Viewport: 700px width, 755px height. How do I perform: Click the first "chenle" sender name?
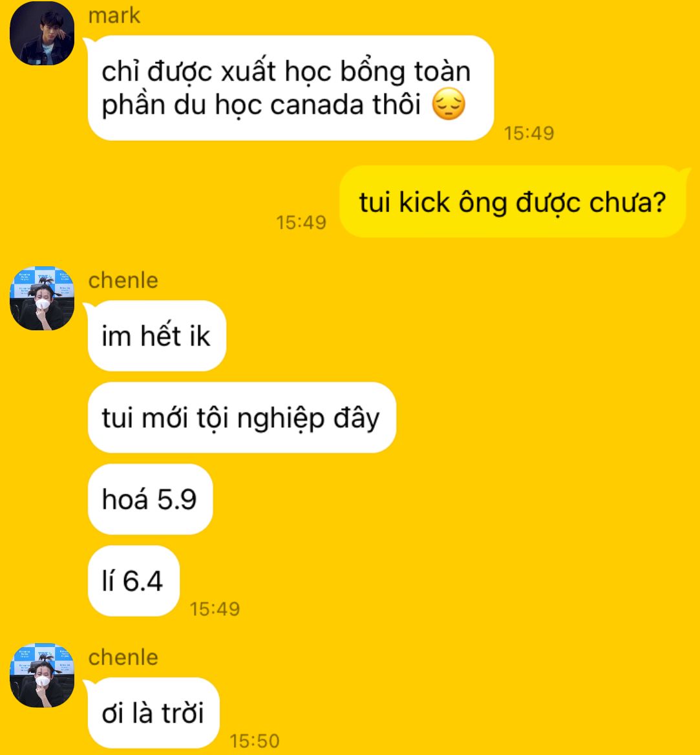[x=123, y=281]
